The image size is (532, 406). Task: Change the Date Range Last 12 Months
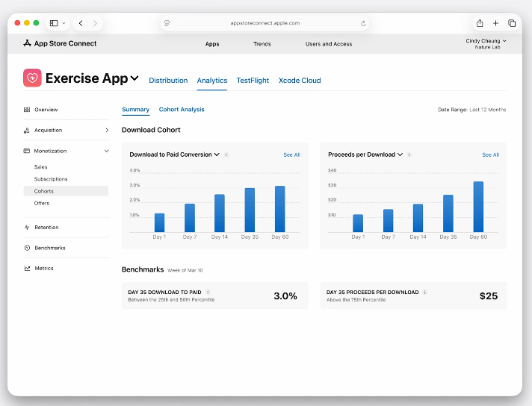pyautogui.click(x=472, y=110)
